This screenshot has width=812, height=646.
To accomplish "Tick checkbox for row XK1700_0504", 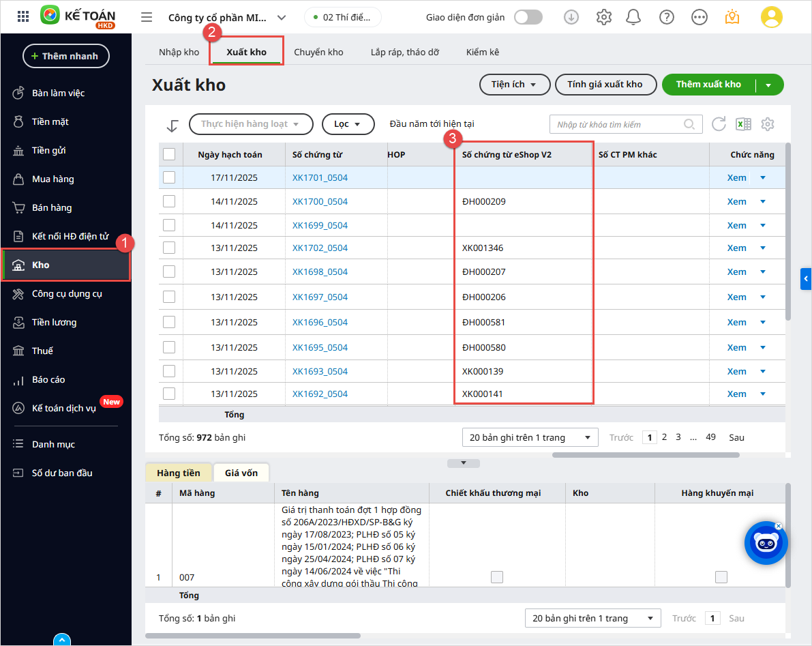I will click(169, 201).
